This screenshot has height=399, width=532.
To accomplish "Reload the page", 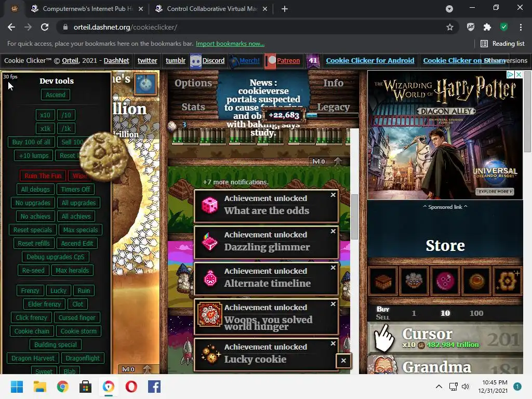I will (45, 27).
